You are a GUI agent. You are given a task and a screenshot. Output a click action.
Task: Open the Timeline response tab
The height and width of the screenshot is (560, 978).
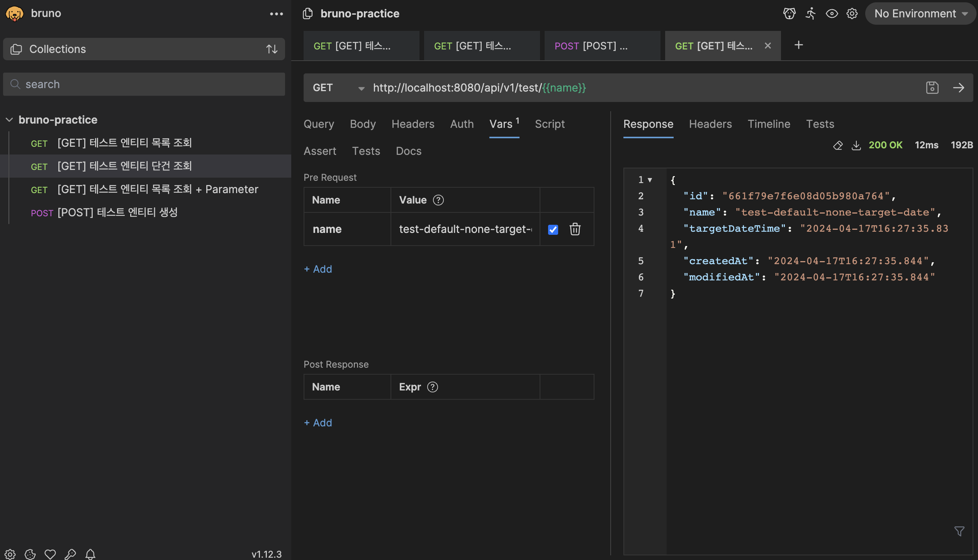click(x=769, y=124)
